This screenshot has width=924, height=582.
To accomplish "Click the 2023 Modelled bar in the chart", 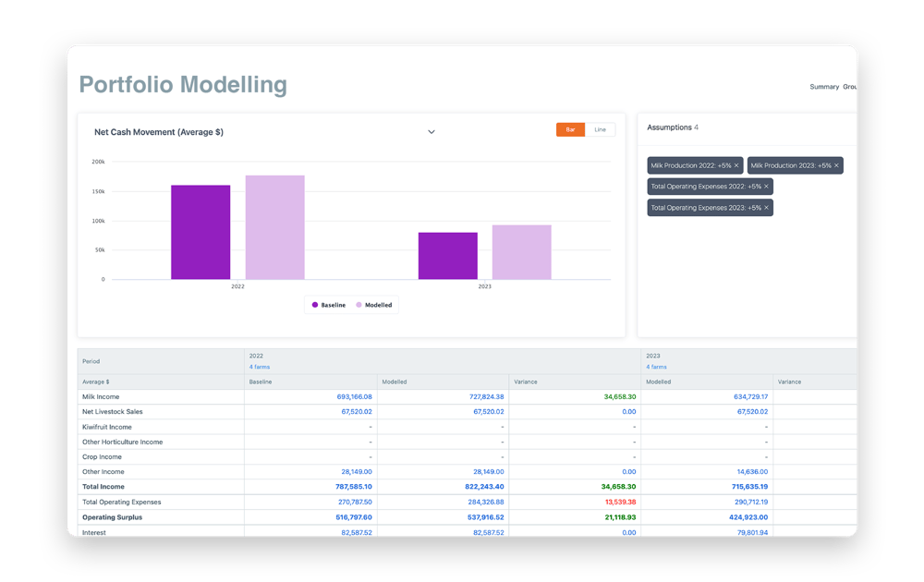I will [522, 251].
